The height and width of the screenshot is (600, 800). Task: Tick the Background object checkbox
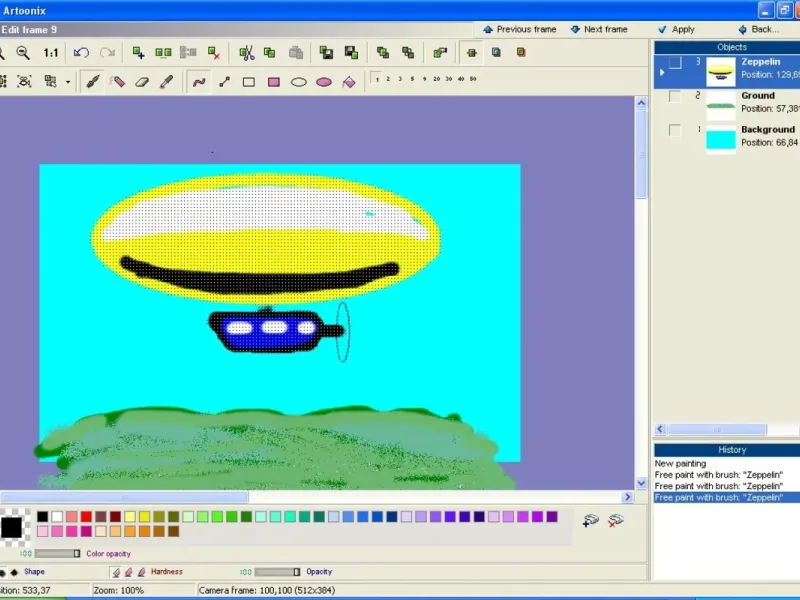click(x=674, y=130)
